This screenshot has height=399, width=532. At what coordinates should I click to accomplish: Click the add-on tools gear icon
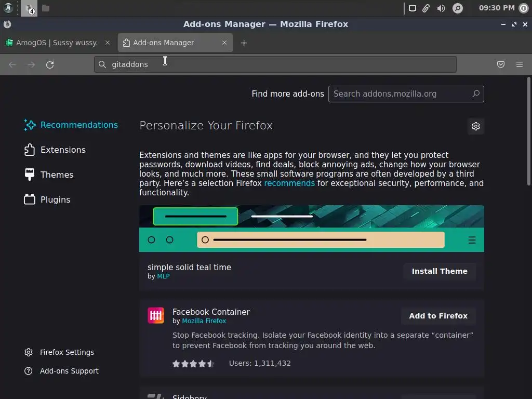[476, 126]
